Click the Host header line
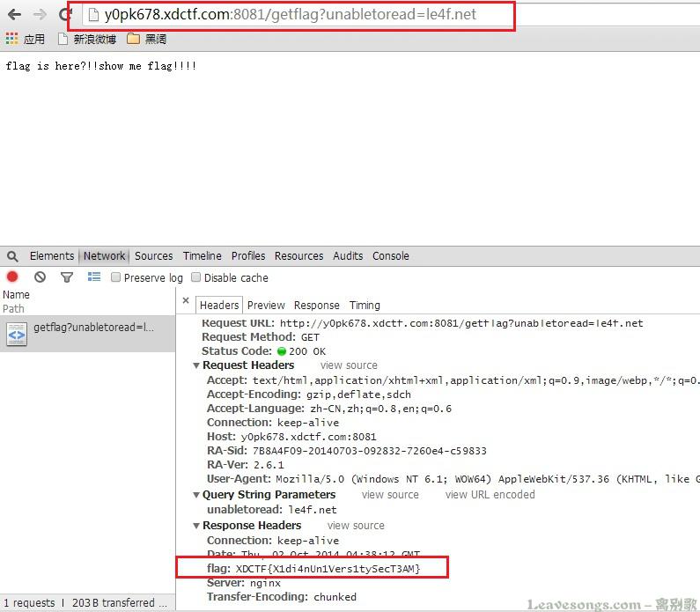700x612 pixels. [x=291, y=437]
